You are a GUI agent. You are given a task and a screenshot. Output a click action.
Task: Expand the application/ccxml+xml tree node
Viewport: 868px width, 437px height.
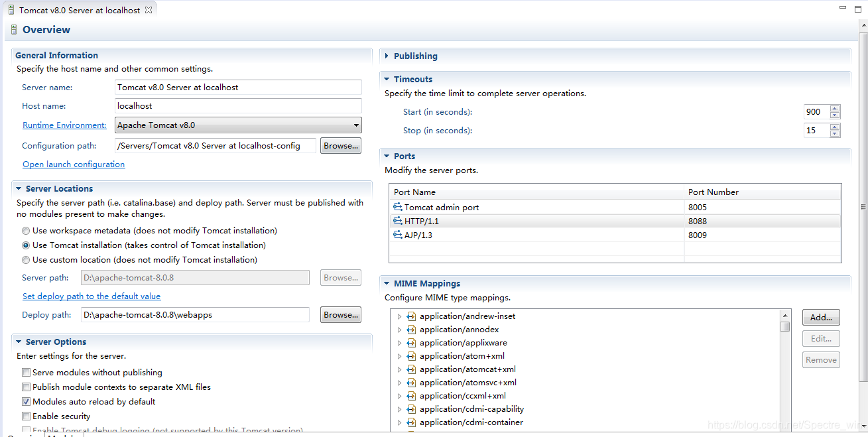pyautogui.click(x=399, y=396)
